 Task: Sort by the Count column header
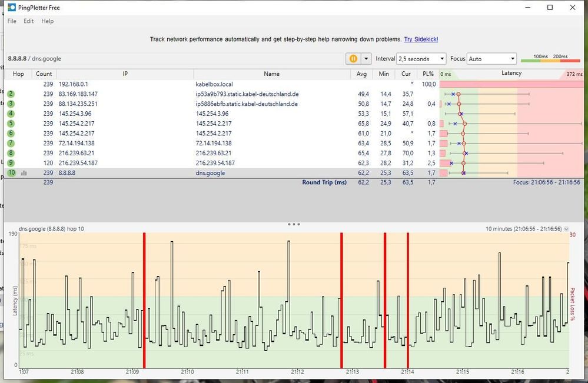44,74
